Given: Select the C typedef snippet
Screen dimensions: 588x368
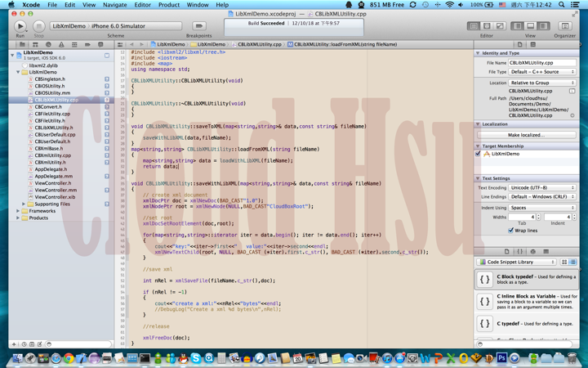Looking at the screenshot, I should [527, 324].
